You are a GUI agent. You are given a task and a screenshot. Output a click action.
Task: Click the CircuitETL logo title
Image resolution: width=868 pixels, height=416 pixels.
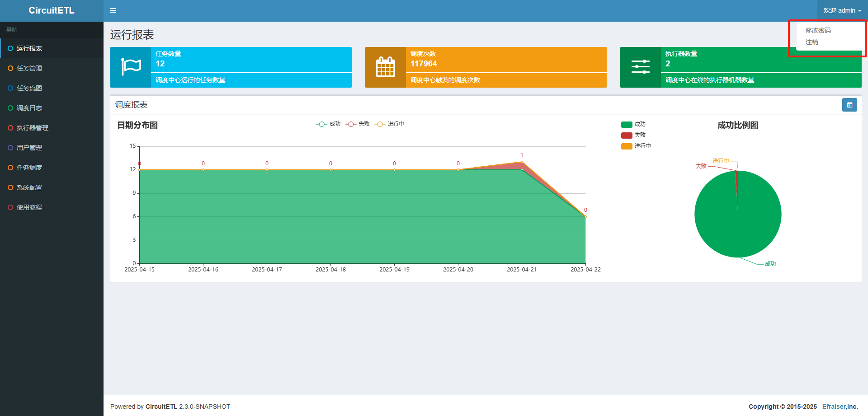coord(52,10)
